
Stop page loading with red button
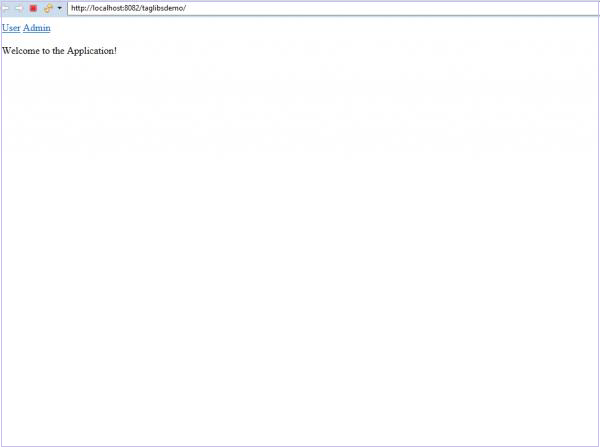pos(33,8)
